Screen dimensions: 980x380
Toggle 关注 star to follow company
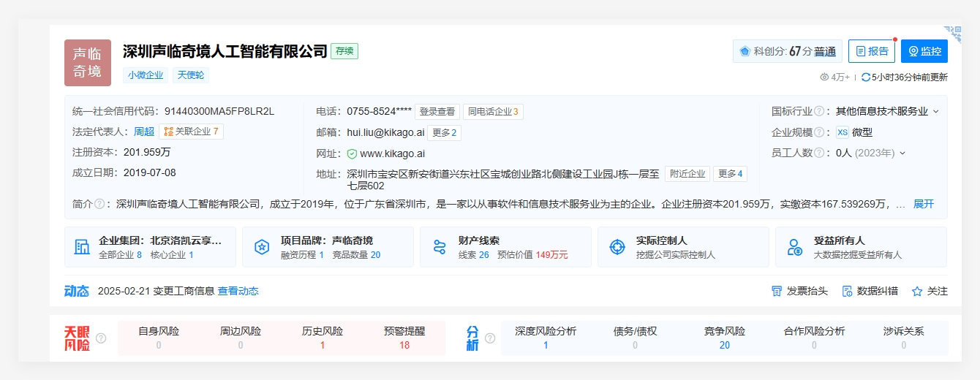click(x=929, y=291)
